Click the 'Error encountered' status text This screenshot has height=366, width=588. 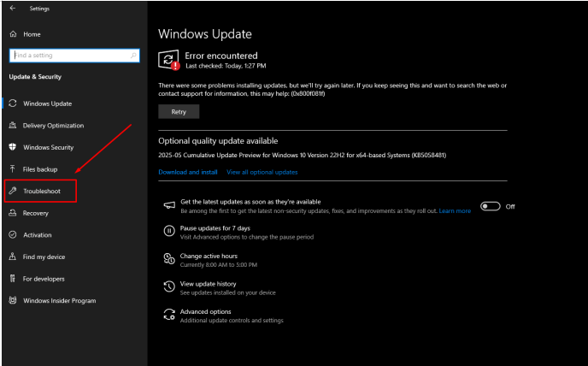(x=221, y=56)
